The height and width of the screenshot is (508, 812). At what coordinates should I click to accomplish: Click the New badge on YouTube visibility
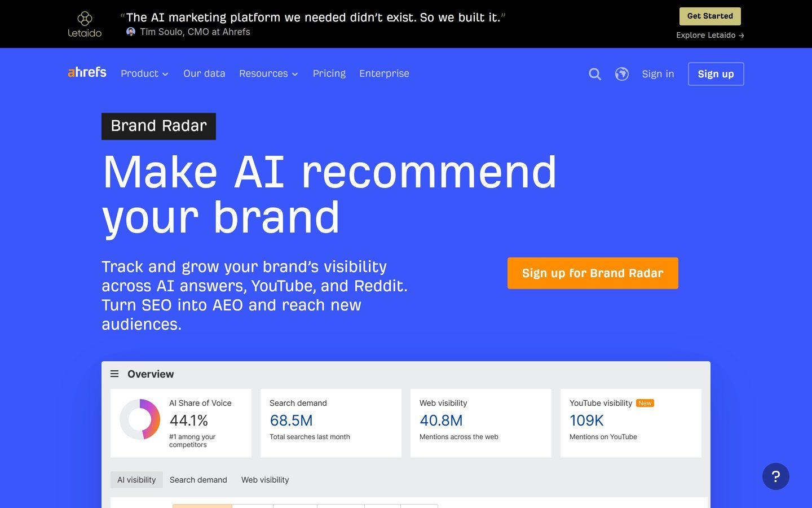click(x=645, y=403)
